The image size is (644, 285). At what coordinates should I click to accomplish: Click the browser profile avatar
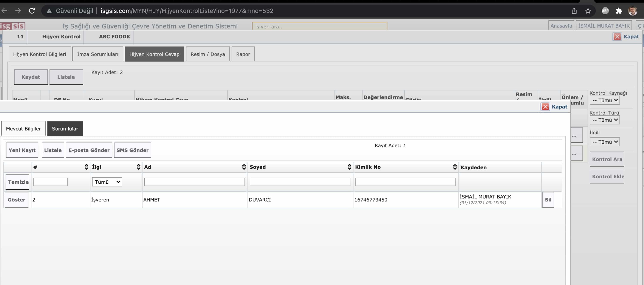point(633,11)
